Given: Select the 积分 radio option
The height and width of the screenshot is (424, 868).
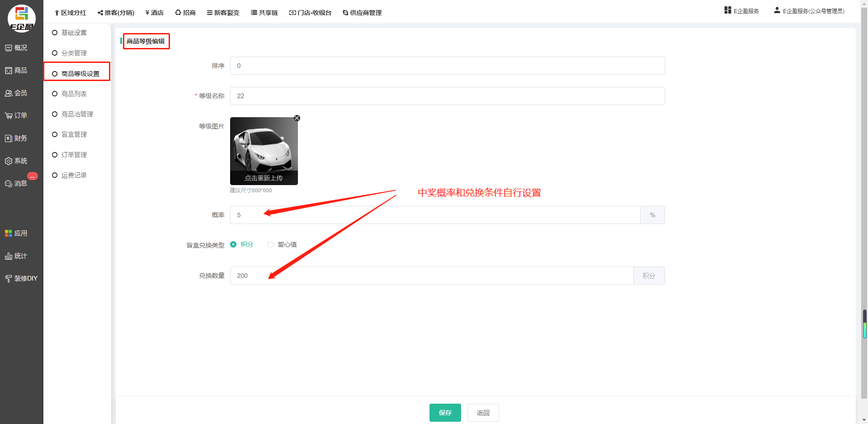Looking at the screenshot, I should (234, 244).
